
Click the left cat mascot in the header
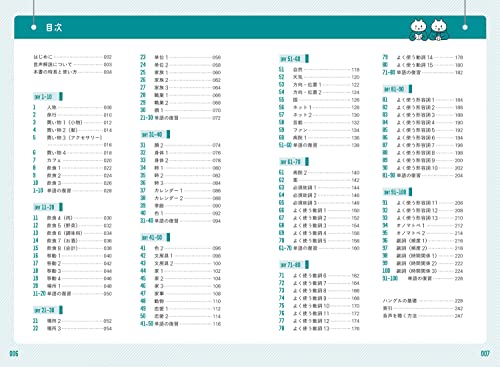click(418, 30)
